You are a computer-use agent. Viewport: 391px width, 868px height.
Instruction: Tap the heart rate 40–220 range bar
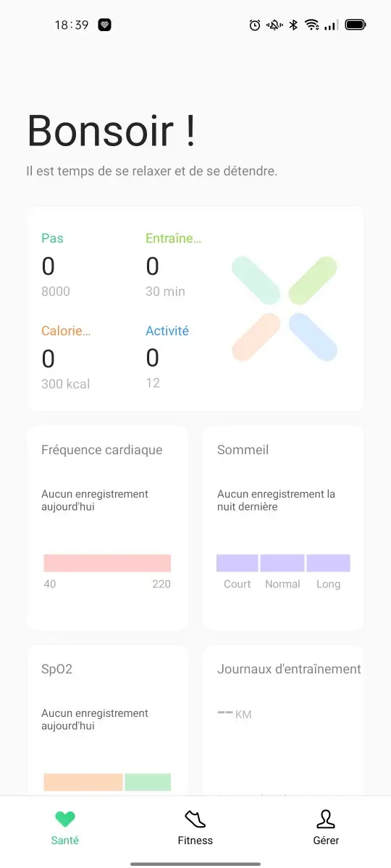click(107, 563)
